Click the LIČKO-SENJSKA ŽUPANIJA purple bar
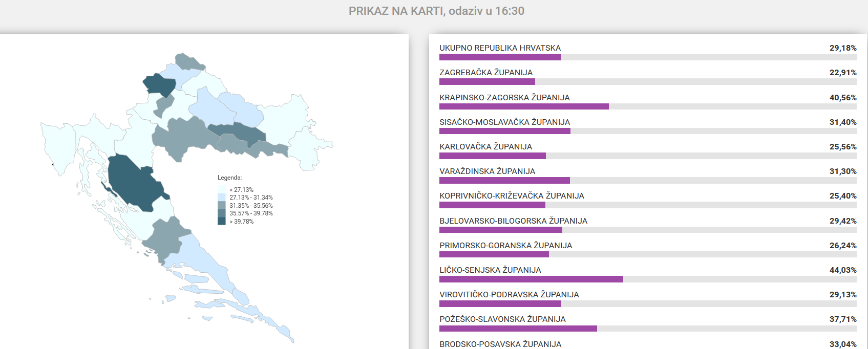This screenshot has height=349, width=868. click(531, 279)
